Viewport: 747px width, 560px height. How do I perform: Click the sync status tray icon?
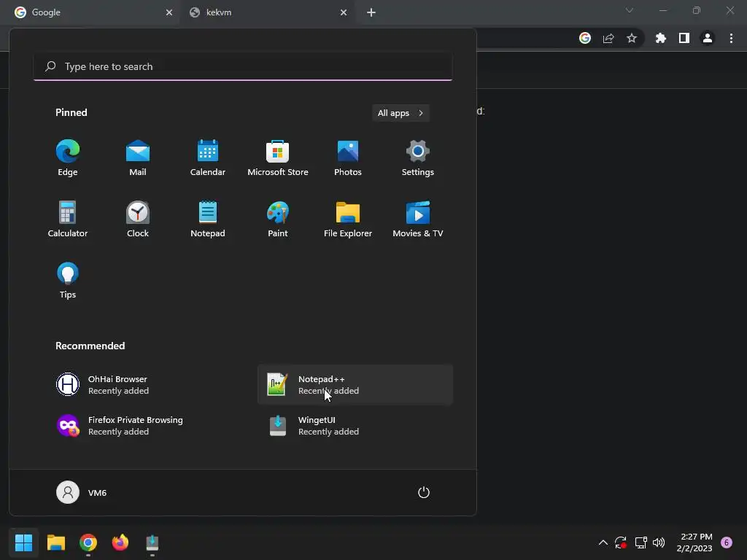pos(621,542)
